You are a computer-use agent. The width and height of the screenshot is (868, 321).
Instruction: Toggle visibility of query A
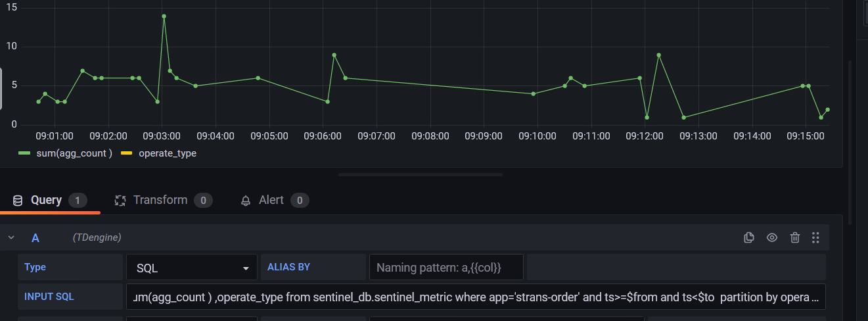click(x=772, y=237)
